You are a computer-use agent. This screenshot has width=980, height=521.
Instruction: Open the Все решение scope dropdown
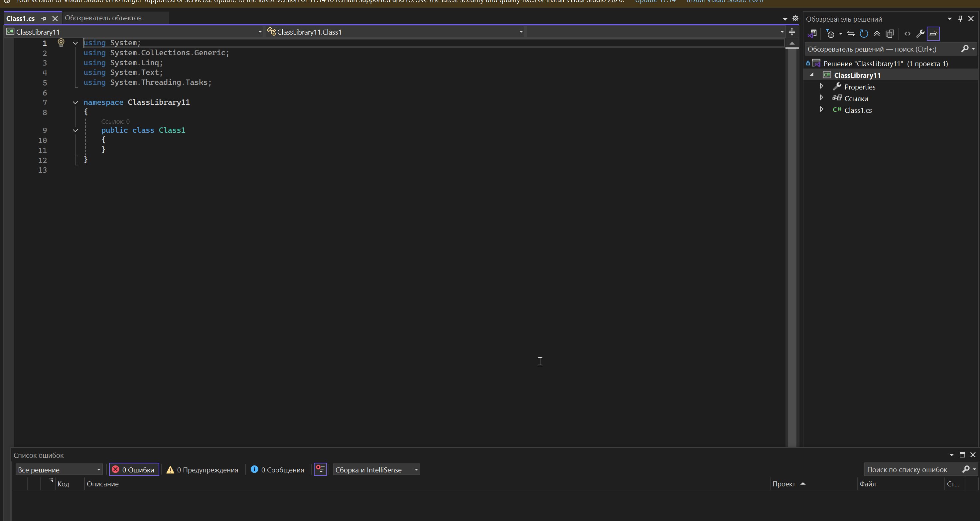(59, 470)
